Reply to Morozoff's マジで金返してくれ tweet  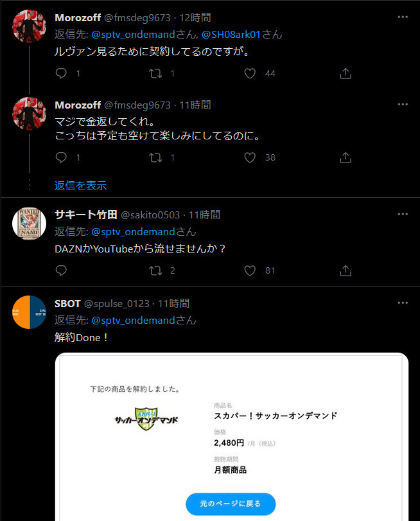[x=61, y=157]
